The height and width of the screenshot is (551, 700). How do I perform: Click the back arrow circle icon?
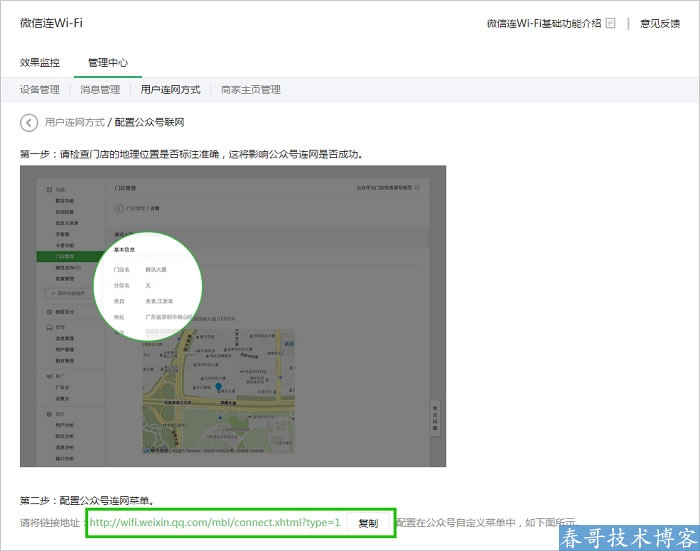tap(29, 122)
